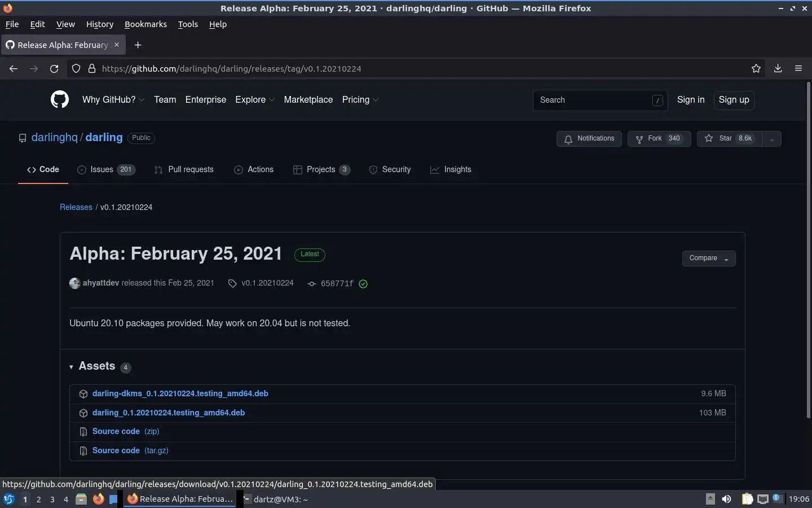Switch to workspace 2 in the pager
The width and height of the screenshot is (812, 508).
[39, 499]
